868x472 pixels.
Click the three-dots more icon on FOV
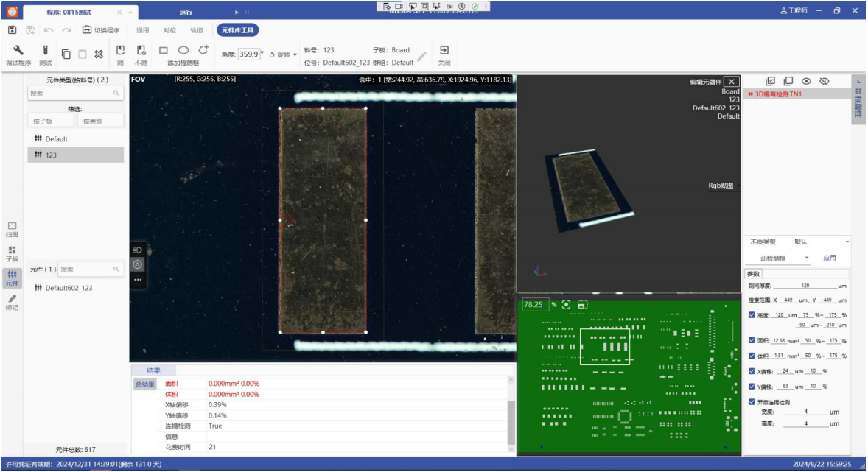point(137,279)
